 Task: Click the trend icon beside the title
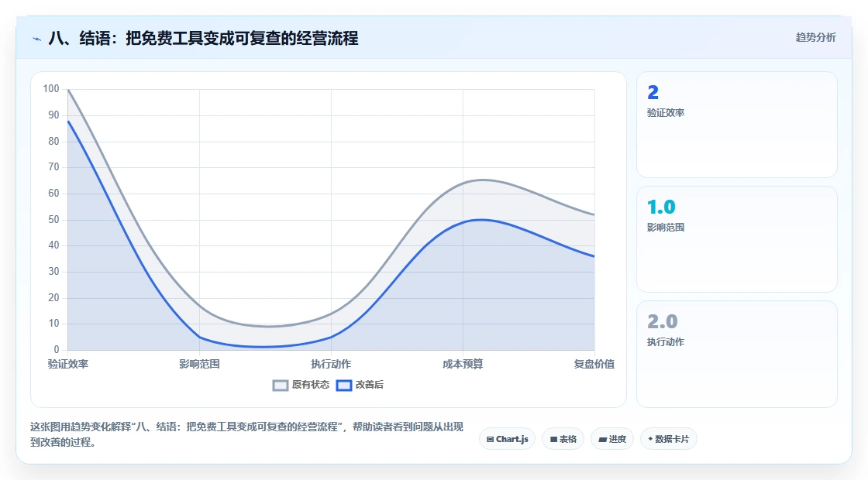[x=37, y=39]
